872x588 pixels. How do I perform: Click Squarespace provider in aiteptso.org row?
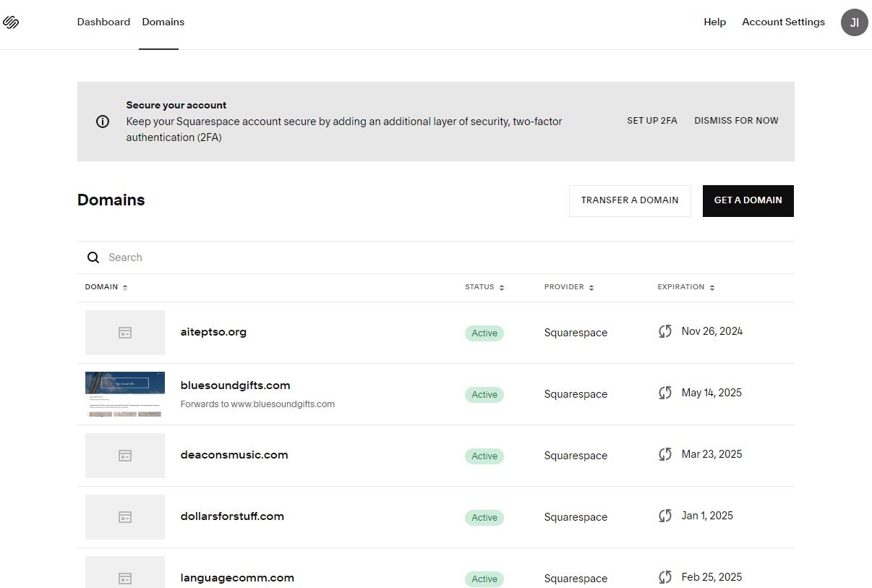click(576, 333)
